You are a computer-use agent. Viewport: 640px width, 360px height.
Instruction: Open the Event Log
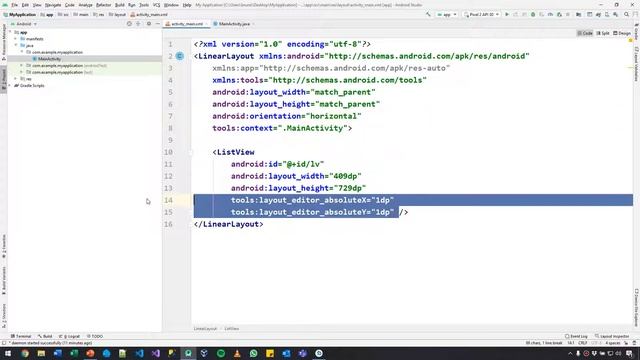[576, 336]
